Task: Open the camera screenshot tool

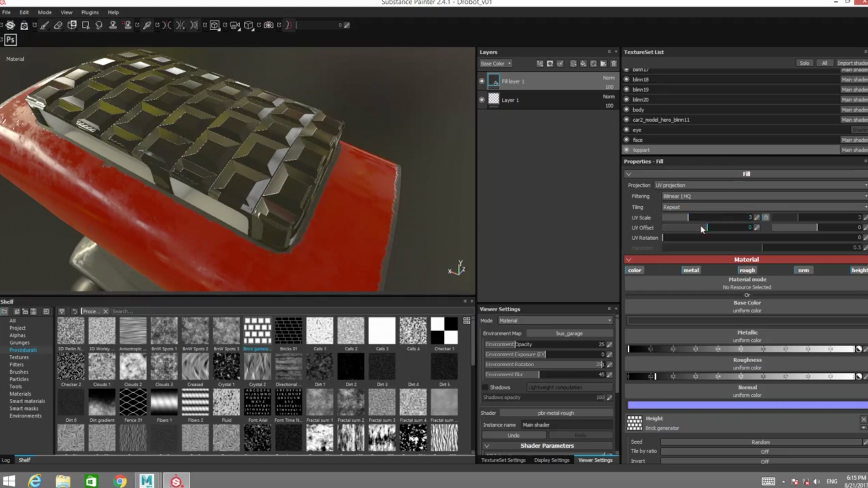Action: click(x=269, y=25)
